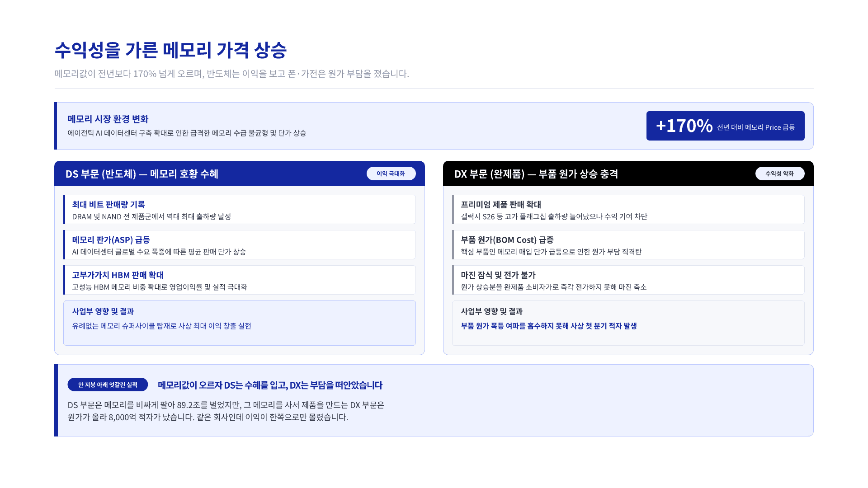
Task: Select the '프리미엄 제품 판매 확대' card title
Action: click(x=501, y=205)
